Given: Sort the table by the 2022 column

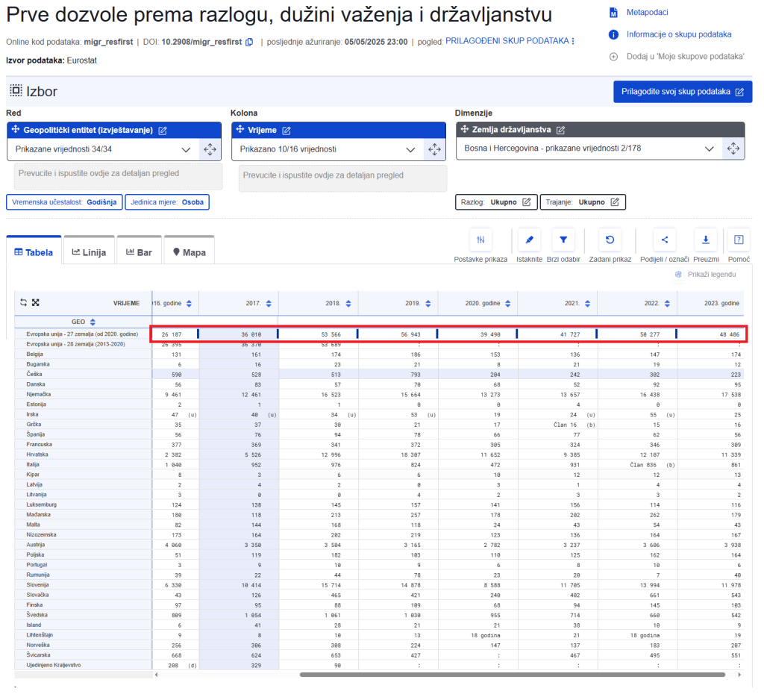Looking at the screenshot, I should [x=667, y=304].
